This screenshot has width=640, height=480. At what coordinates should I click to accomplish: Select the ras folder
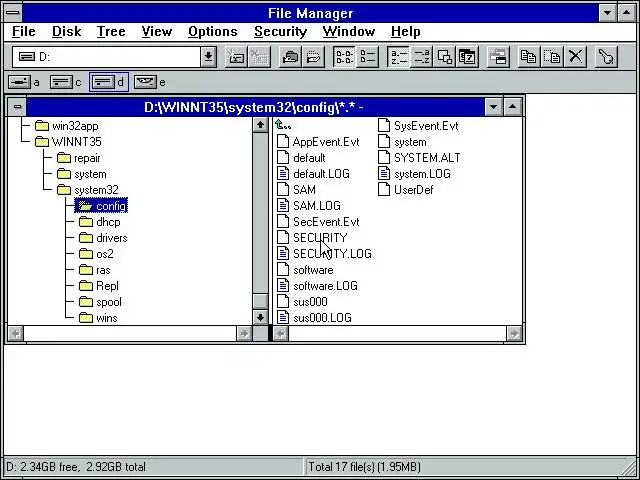coord(94,270)
